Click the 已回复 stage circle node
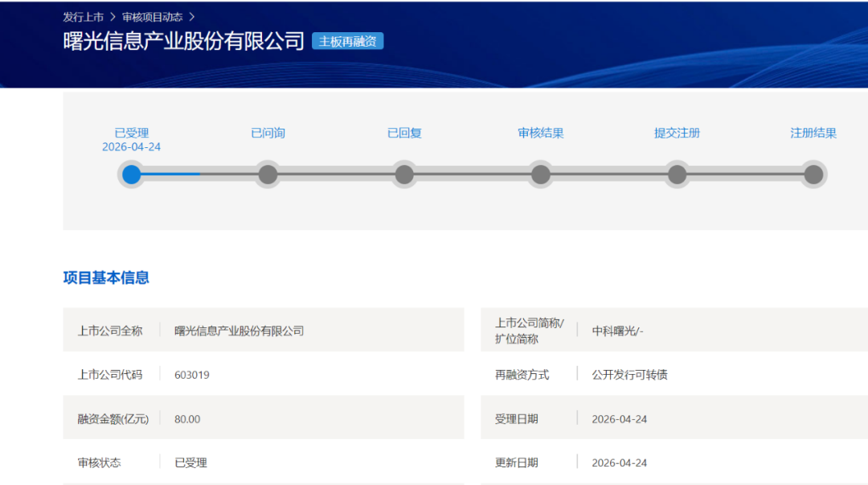The width and height of the screenshot is (868, 485). pos(404,175)
